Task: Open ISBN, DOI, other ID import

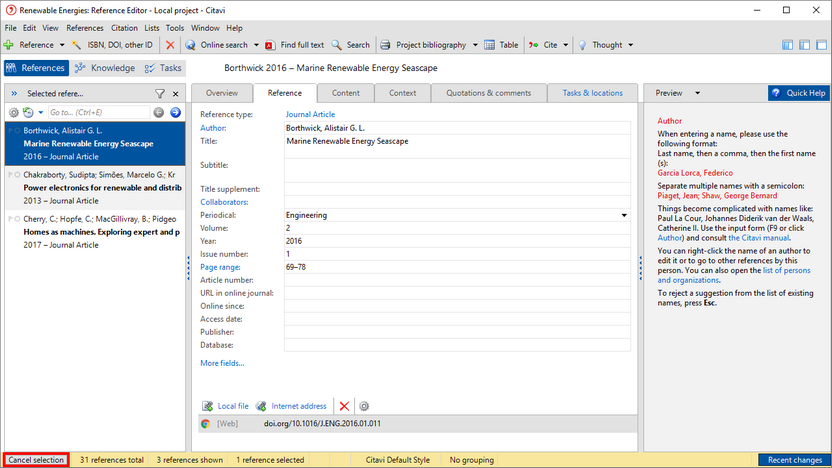Action: point(113,45)
